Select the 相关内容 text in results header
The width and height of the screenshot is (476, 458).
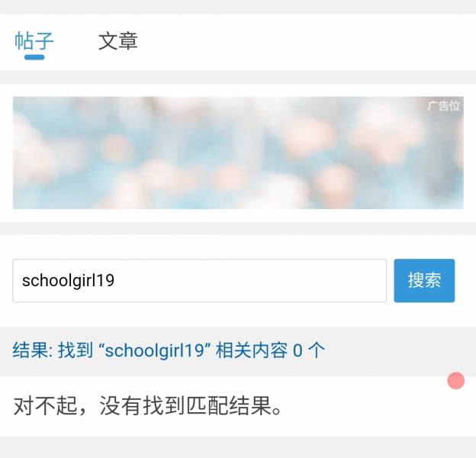(252, 350)
